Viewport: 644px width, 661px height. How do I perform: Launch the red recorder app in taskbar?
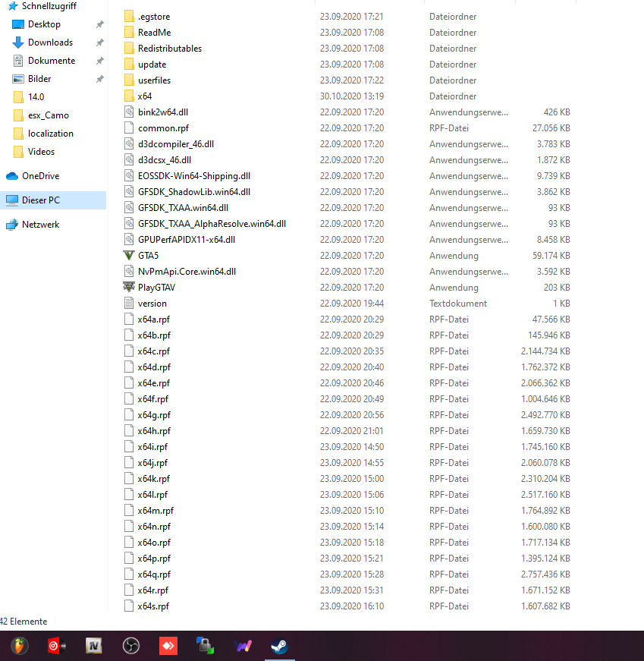click(56, 646)
